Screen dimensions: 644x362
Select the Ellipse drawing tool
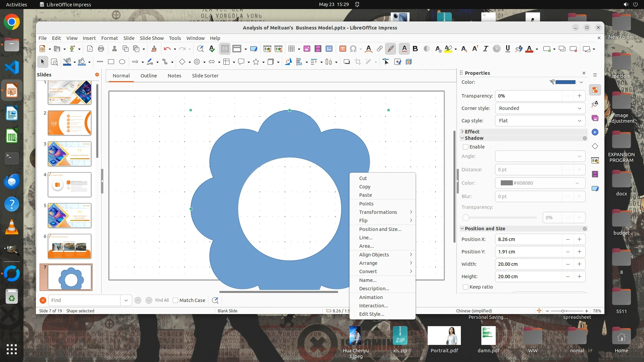(122, 62)
